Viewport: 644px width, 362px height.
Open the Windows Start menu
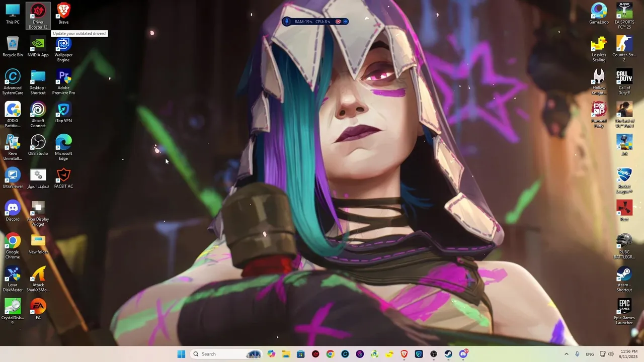click(181, 354)
